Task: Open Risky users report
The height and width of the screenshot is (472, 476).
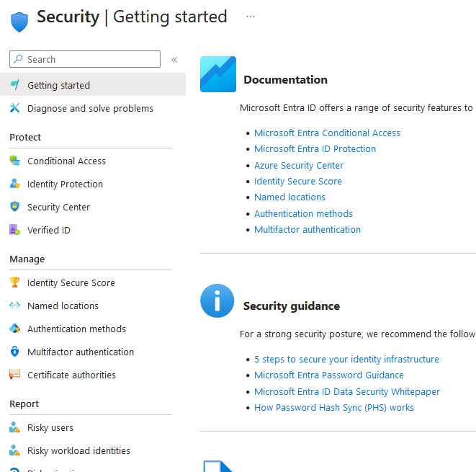Action: pos(50,427)
